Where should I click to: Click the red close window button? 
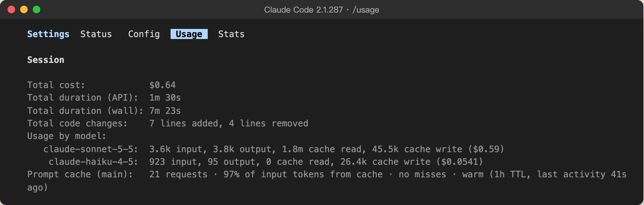click(11, 9)
